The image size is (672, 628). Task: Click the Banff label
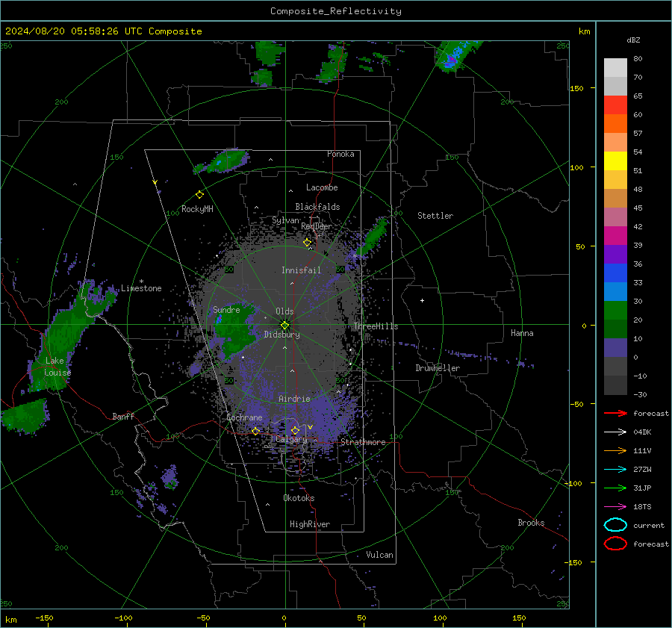coord(123,416)
